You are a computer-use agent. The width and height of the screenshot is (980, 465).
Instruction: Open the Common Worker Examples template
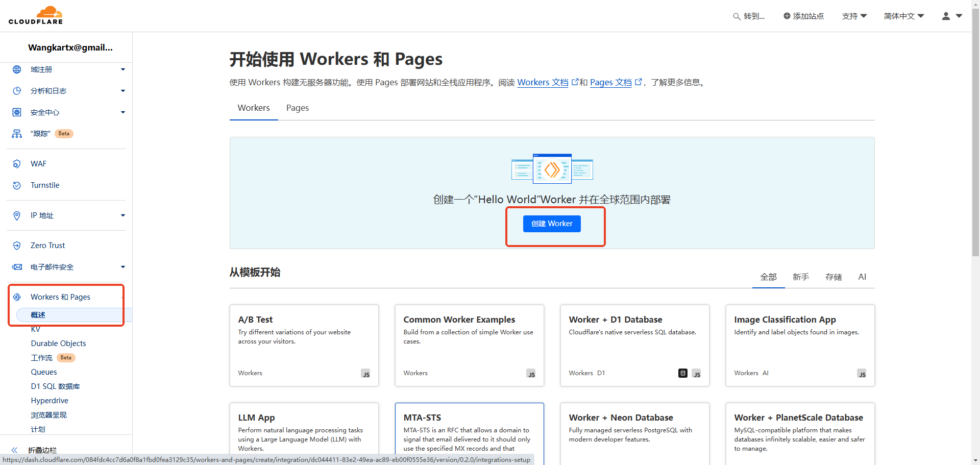click(470, 346)
